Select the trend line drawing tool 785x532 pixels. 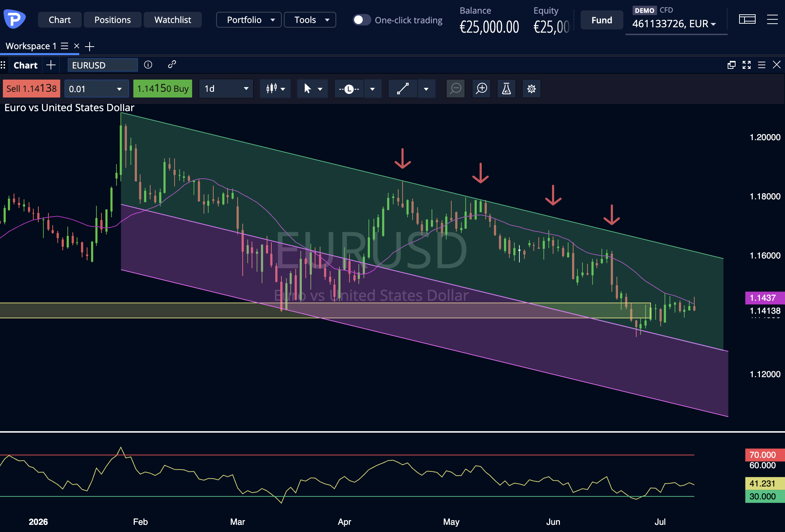point(403,89)
